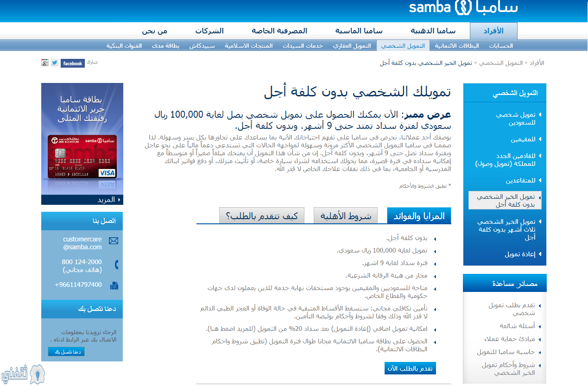
Task: Click the fax icon beside +966114797400
Action: pyautogui.click(x=114, y=285)
